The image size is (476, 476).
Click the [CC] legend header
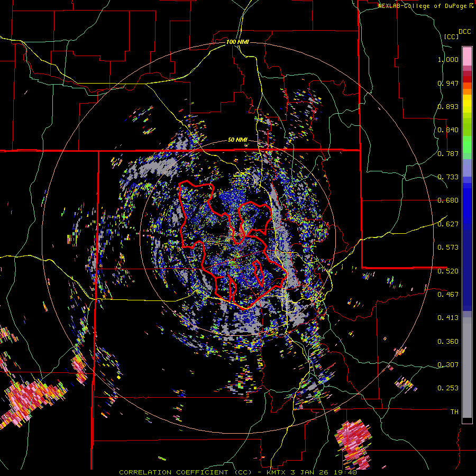pos(451,36)
